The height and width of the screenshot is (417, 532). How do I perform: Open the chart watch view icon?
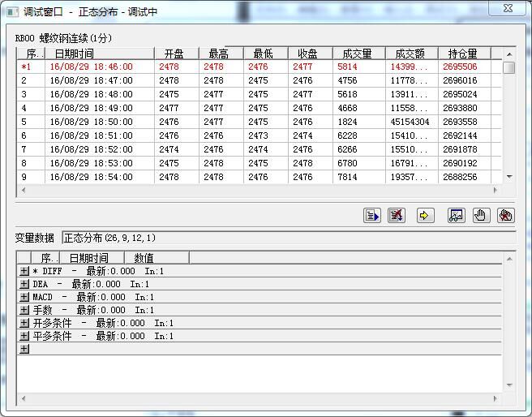point(456,215)
